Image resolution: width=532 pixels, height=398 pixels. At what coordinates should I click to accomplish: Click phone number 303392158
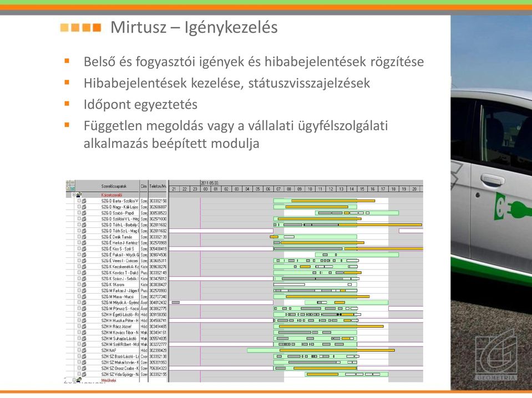pos(158,201)
